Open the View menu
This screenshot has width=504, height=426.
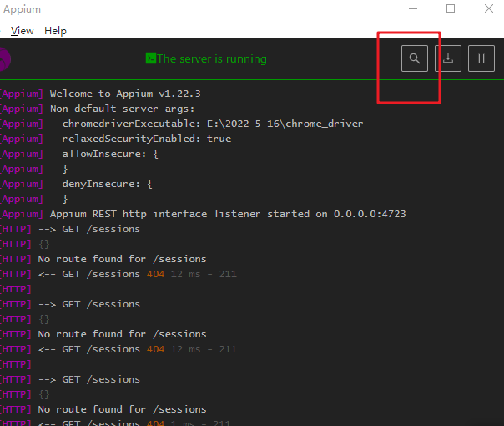click(x=22, y=31)
